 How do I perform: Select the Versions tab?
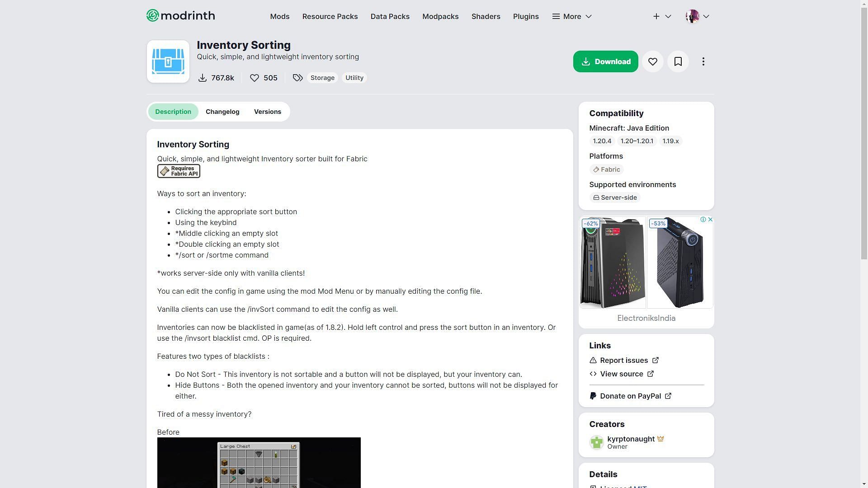(267, 112)
